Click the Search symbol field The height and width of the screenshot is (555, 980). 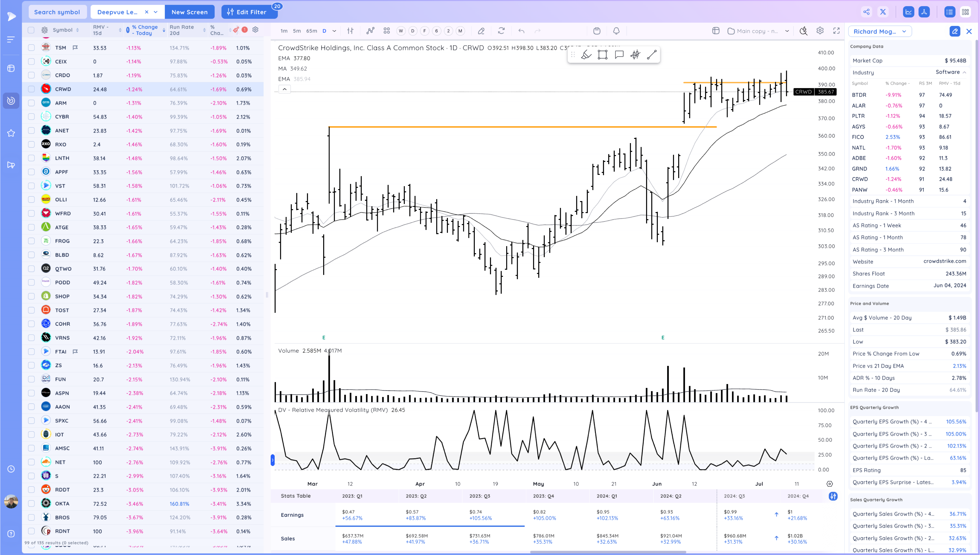tap(57, 12)
